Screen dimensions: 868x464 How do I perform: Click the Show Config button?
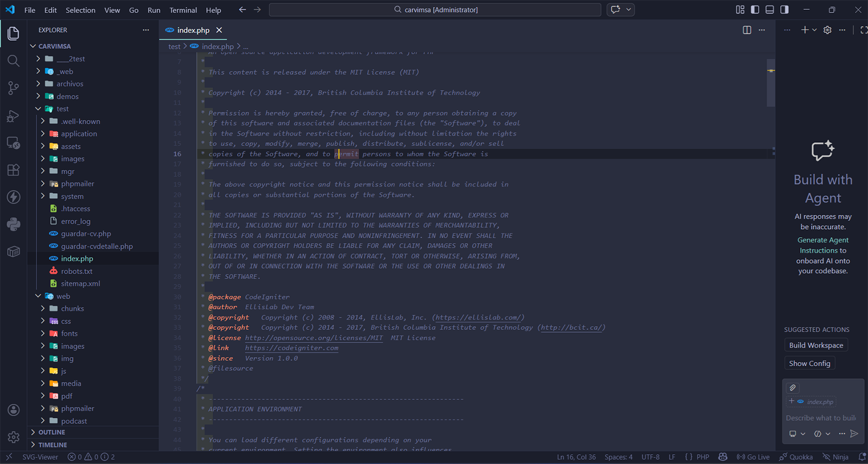pos(809,364)
